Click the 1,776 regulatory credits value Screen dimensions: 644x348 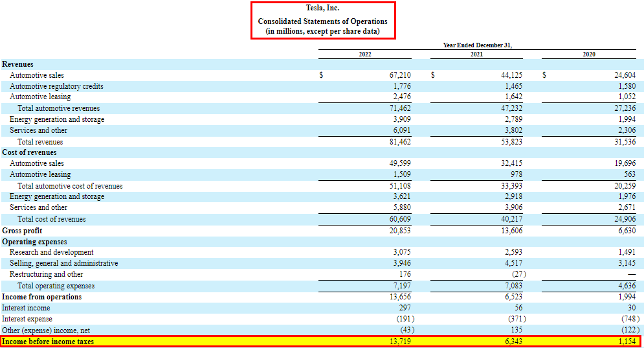coord(402,86)
